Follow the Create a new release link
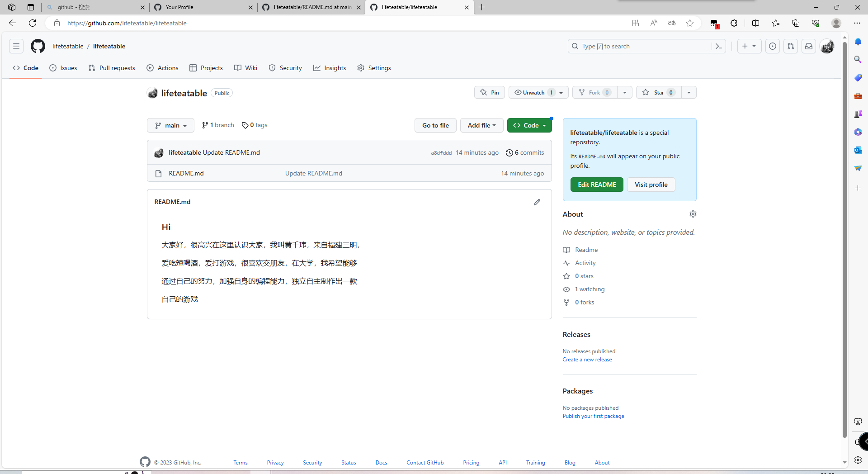Viewport: 868px width, 474px height. [587, 359]
